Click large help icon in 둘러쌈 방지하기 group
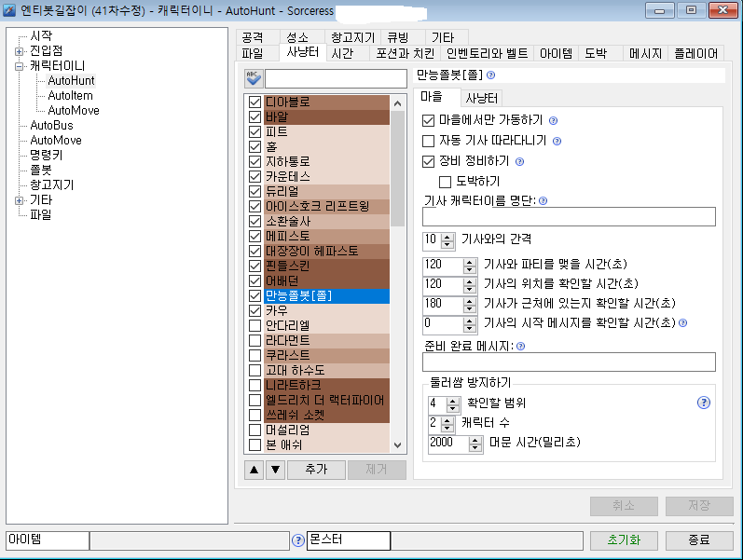The image size is (743, 560). tap(704, 403)
